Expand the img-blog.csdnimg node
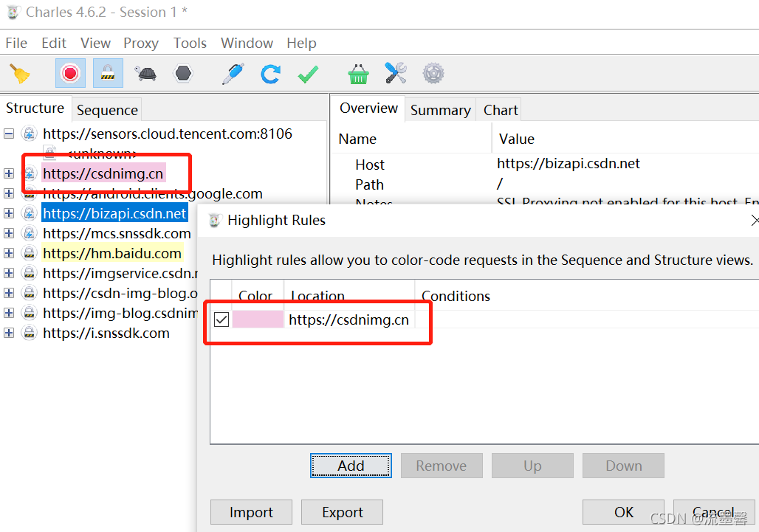Image resolution: width=759 pixels, height=532 pixels. pos(9,313)
